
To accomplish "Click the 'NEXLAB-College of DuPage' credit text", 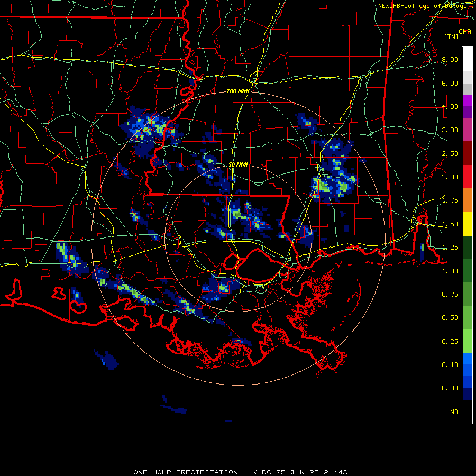I will [x=423, y=6].
